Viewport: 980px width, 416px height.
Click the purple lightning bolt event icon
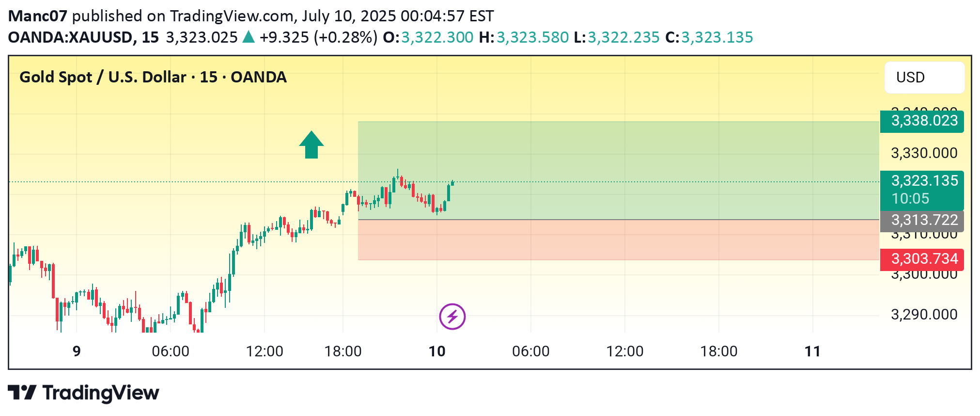click(x=452, y=317)
